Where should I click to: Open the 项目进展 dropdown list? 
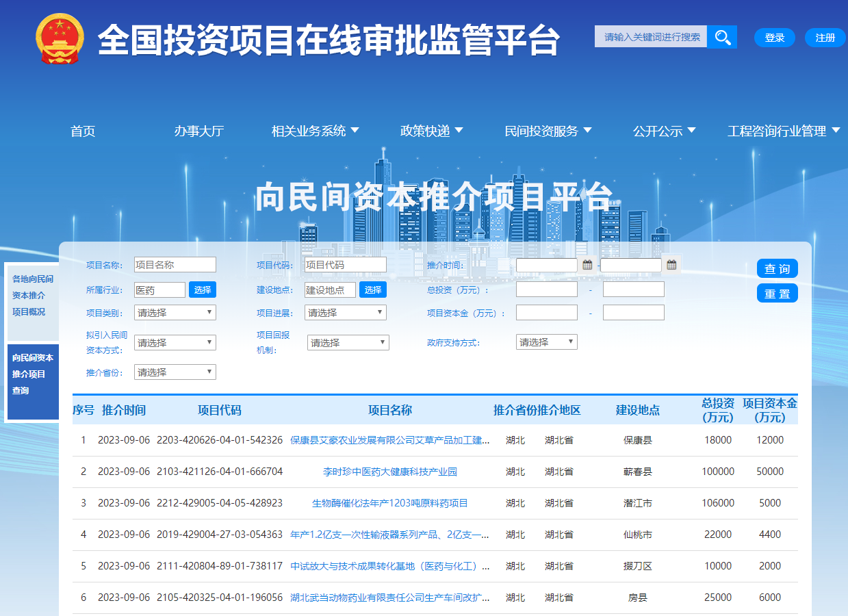pos(346,313)
